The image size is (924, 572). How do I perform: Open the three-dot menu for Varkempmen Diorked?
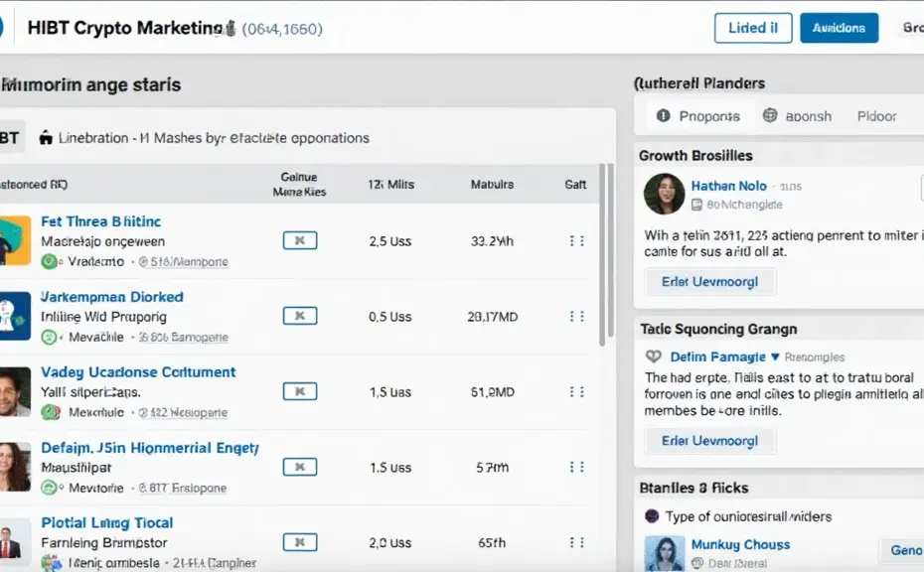point(576,316)
